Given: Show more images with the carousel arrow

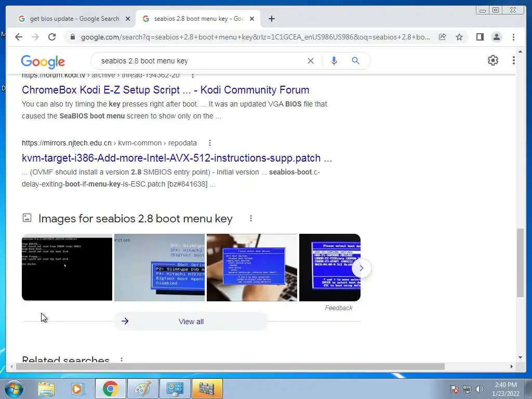Looking at the screenshot, I should (362, 268).
